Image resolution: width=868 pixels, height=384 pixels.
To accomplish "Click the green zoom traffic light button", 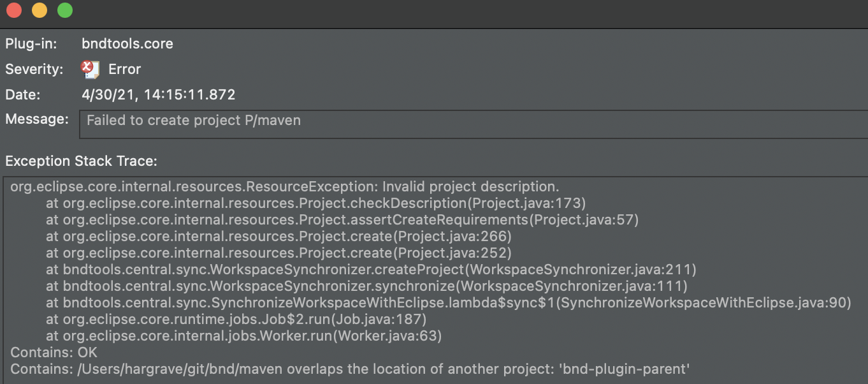I will click(x=64, y=10).
